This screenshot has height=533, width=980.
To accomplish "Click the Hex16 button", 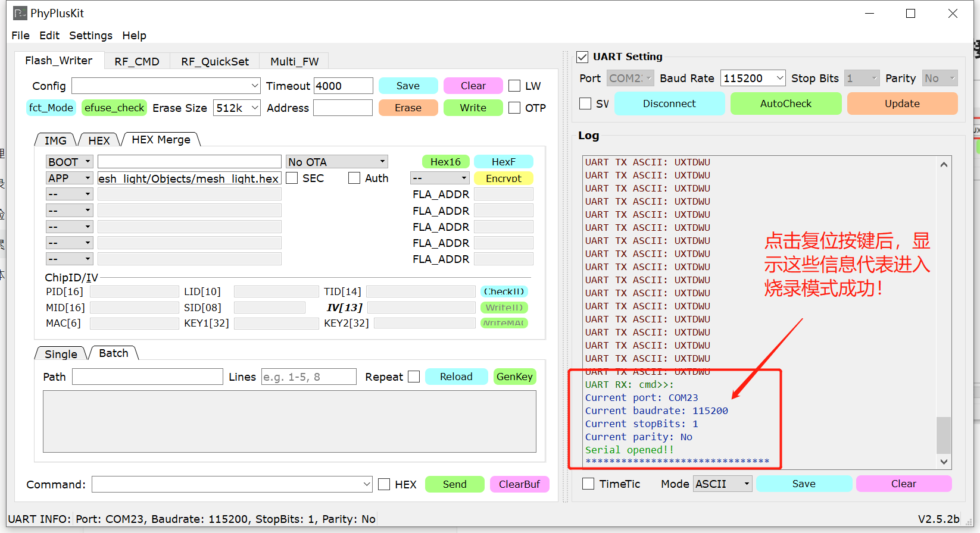I will coord(445,162).
